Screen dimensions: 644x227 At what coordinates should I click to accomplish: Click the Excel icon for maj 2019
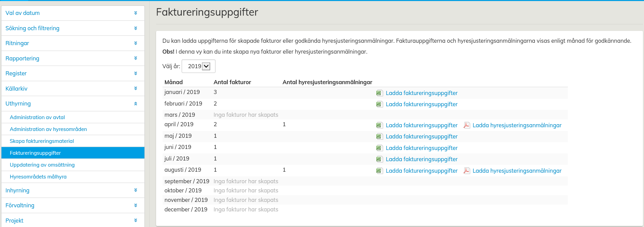(x=379, y=137)
